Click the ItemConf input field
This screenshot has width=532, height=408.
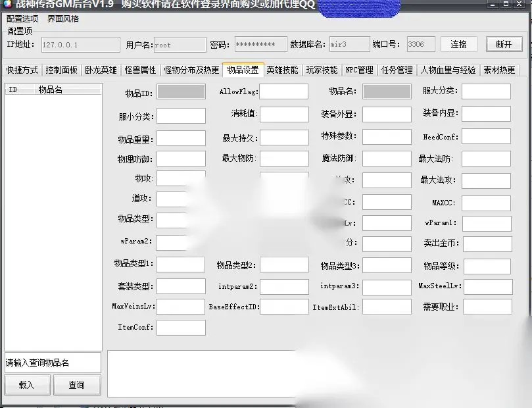(x=181, y=328)
